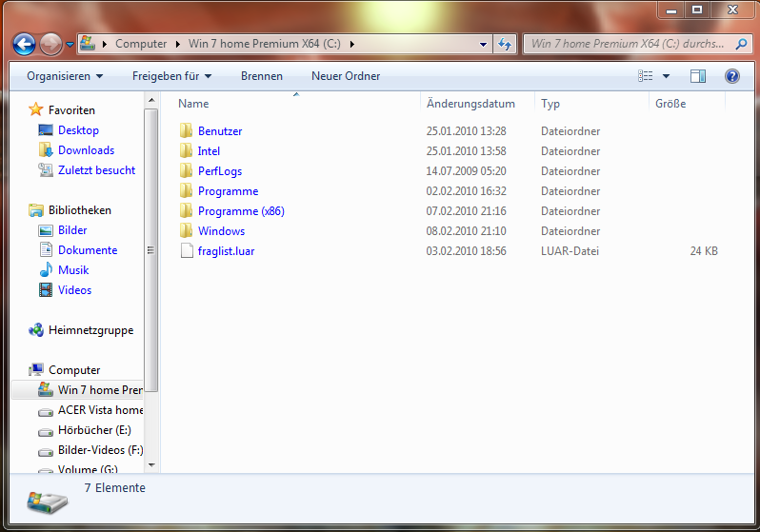The height and width of the screenshot is (532, 760).
Task: Select the fraglist.luar file icon
Action: [187, 251]
